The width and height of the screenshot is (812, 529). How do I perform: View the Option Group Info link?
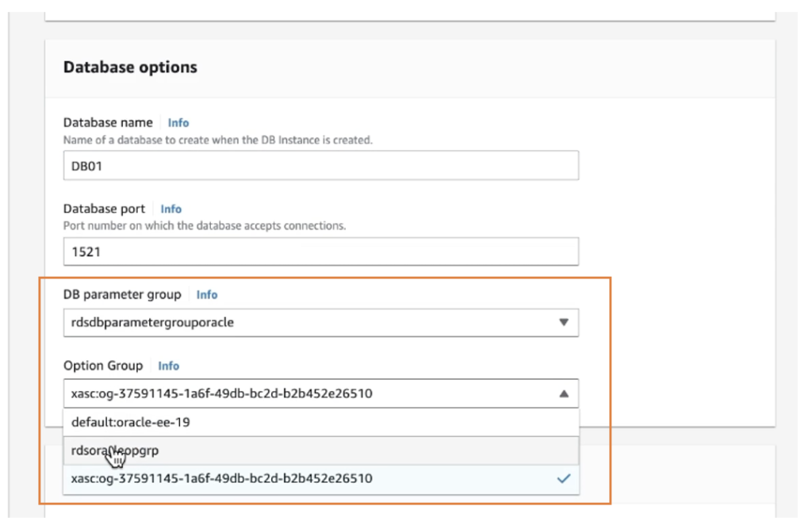click(x=168, y=366)
